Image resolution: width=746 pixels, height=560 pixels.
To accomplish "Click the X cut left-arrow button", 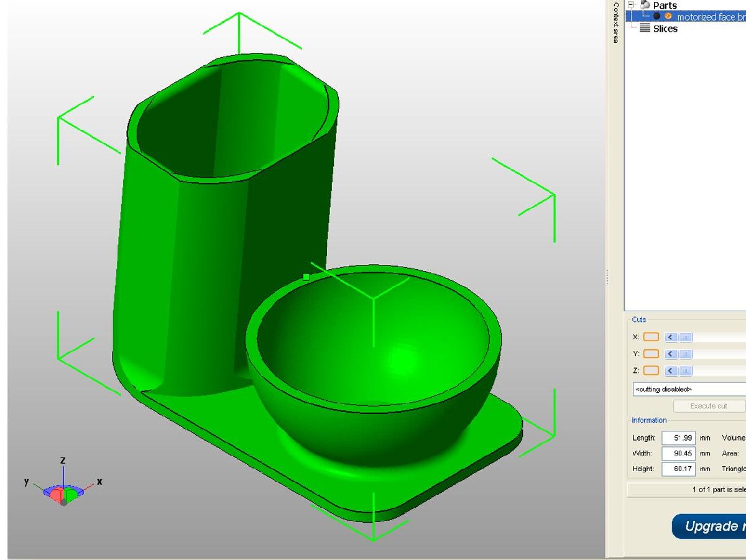I will pyautogui.click(x=671, y=337).
